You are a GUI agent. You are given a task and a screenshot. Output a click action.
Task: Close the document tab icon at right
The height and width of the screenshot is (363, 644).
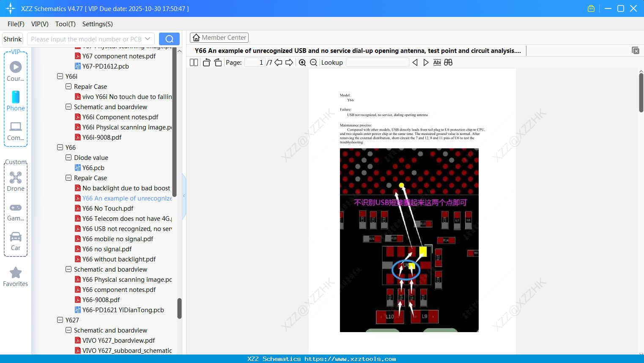pyautogui.click(x=636, y=50)
